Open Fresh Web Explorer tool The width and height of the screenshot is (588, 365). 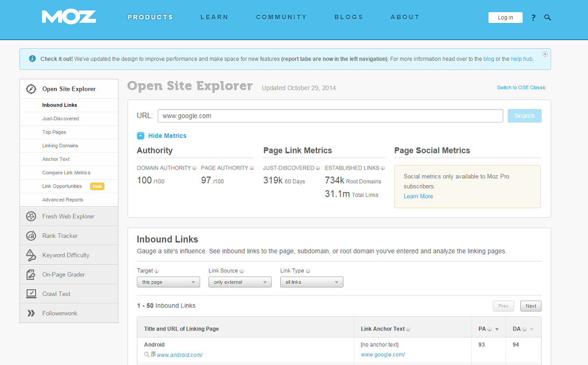click(x=69, y=216)
